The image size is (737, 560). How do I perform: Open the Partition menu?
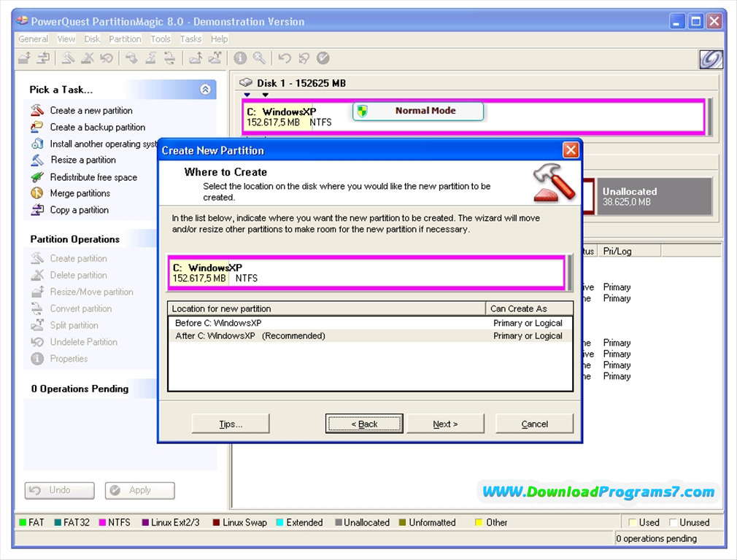124,39
